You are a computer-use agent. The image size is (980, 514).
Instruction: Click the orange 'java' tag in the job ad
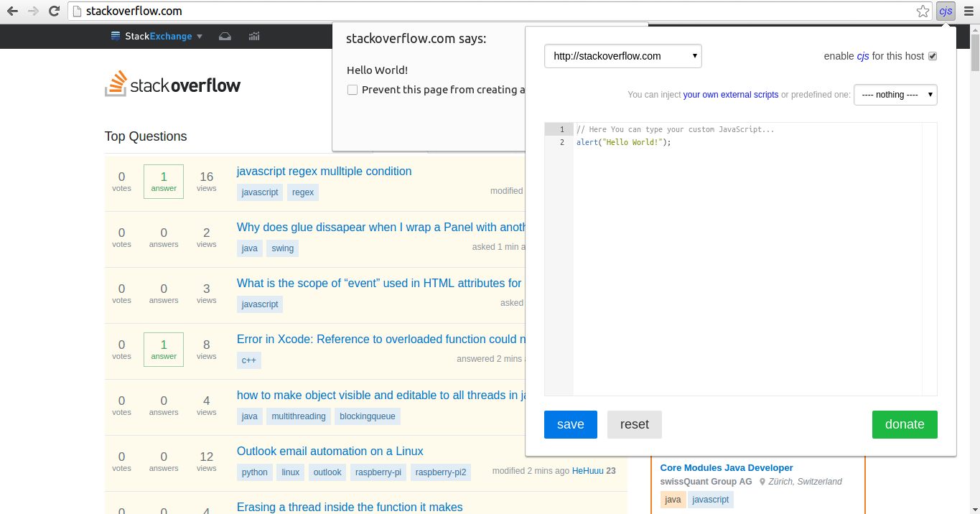673,500
